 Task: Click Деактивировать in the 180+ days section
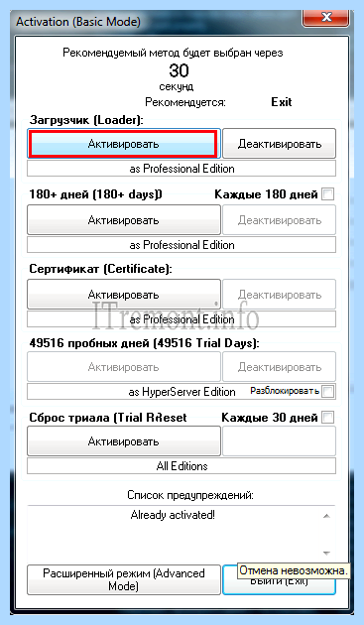[279, 219]
